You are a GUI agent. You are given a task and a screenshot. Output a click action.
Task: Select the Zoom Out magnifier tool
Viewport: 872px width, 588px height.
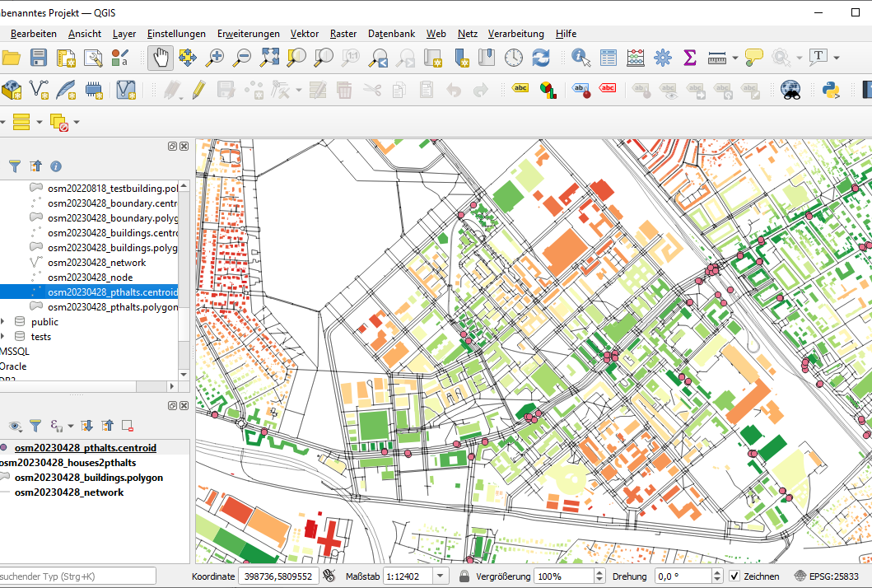[242, 58]
